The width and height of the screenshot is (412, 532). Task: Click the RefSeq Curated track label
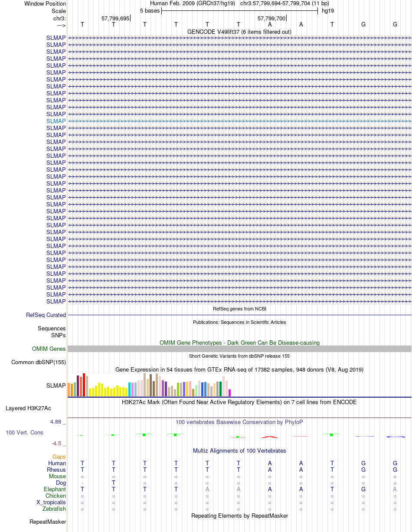click(x=46, y=315)
